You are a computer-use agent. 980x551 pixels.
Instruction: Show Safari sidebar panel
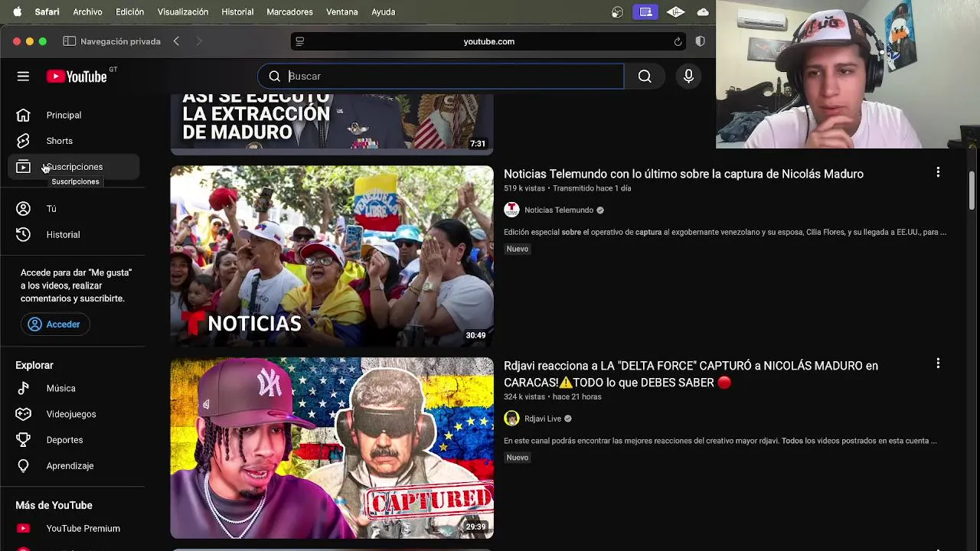(69, 41)
